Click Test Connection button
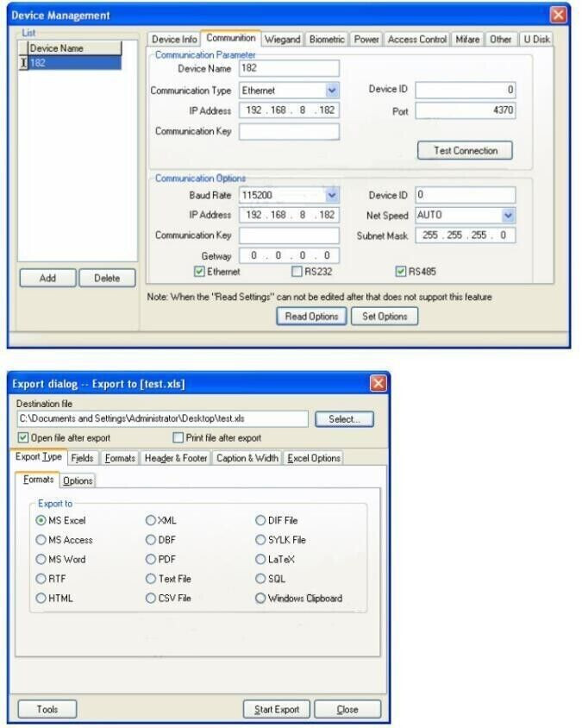This screenshot has height=728, width=582. click(465, 150)
